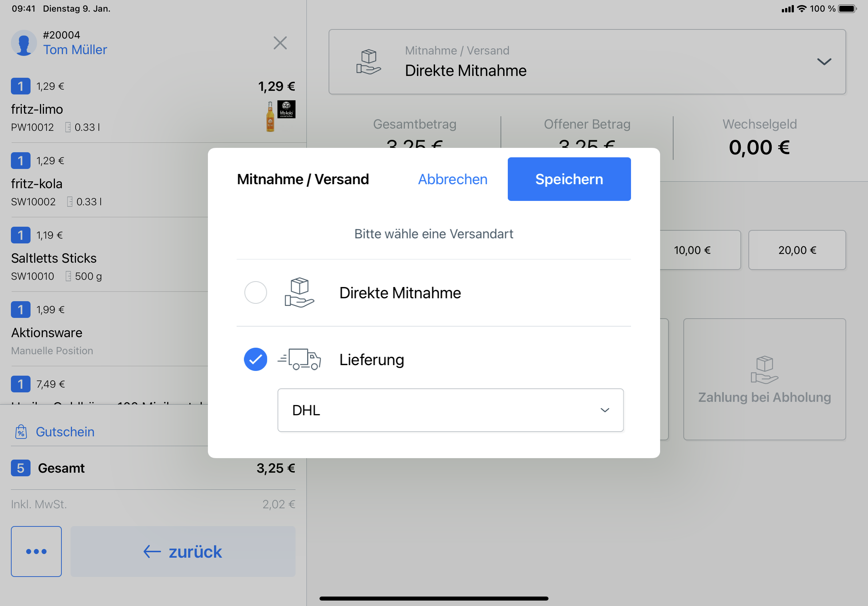Toggle the checked Lieferung radio option

256,359
